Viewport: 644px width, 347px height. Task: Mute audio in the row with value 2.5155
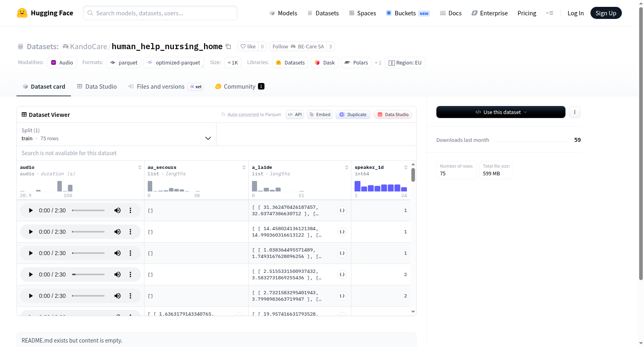click(x=118, y=274)
